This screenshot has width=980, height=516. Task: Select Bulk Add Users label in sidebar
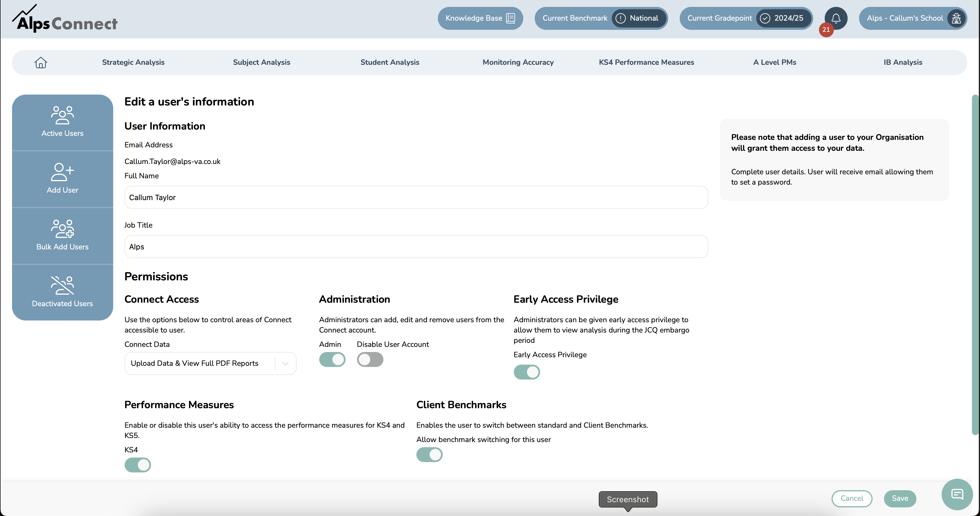[x=62, y=247]
